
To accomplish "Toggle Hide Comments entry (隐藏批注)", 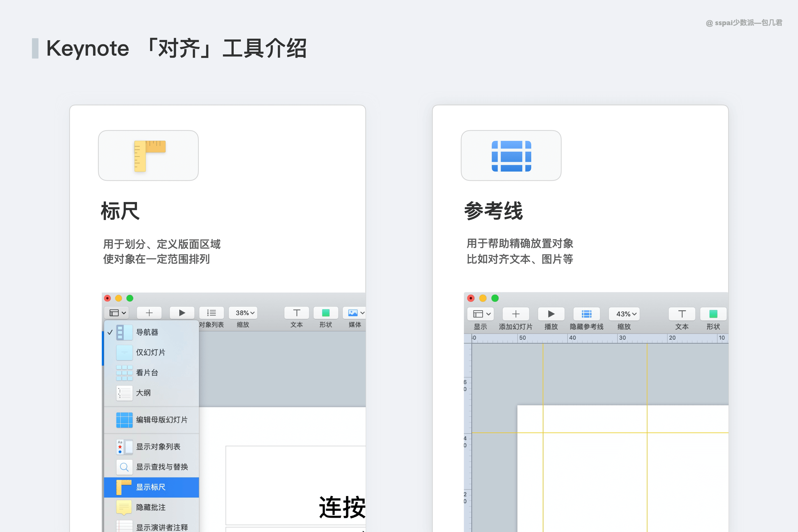I will point(151,507).
